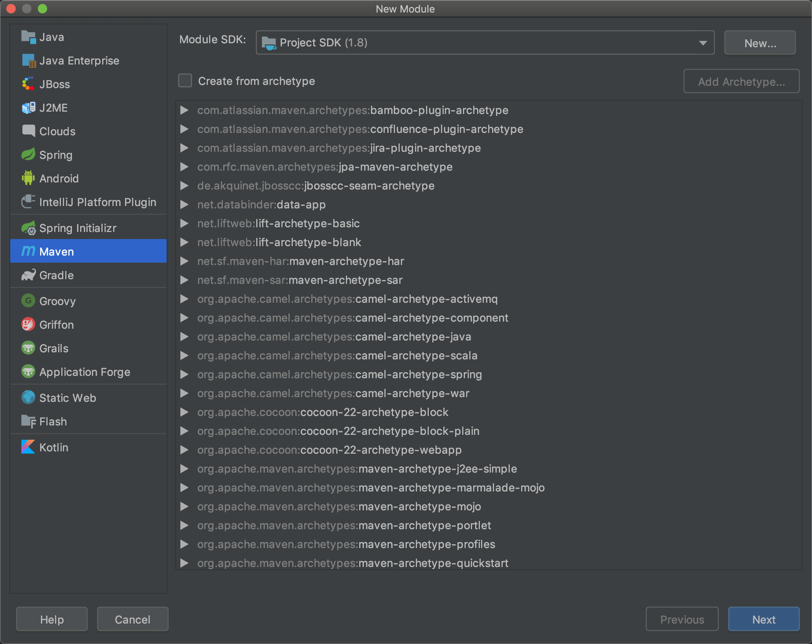Click the J2ME phone icon
812x644 pixels.
[x=28, y=107]
